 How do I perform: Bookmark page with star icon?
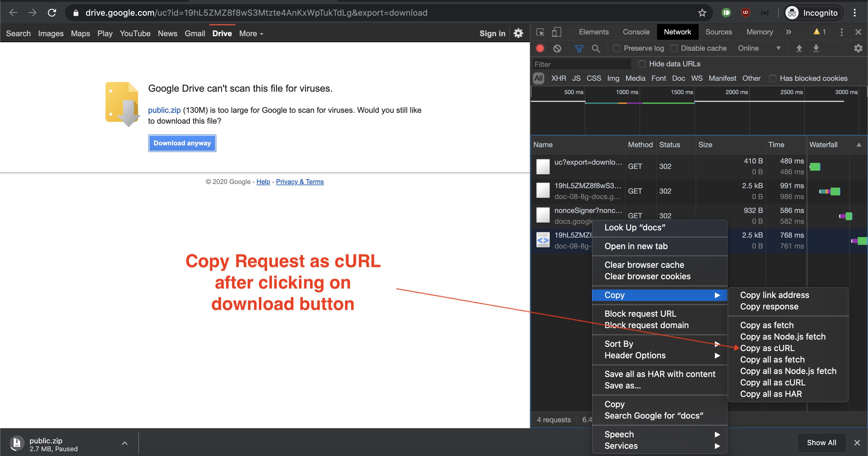[x=702, y=13]
